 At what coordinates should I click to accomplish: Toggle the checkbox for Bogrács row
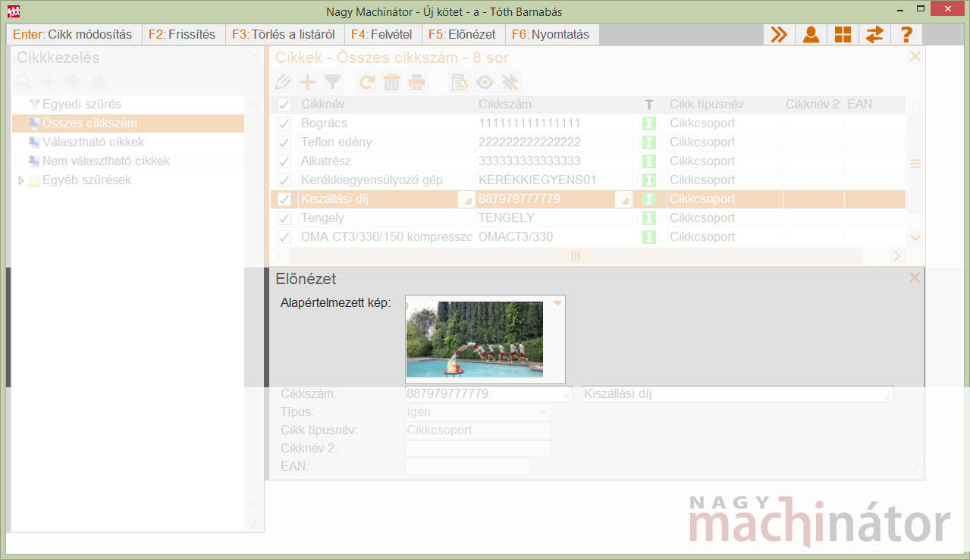(284, 124)
